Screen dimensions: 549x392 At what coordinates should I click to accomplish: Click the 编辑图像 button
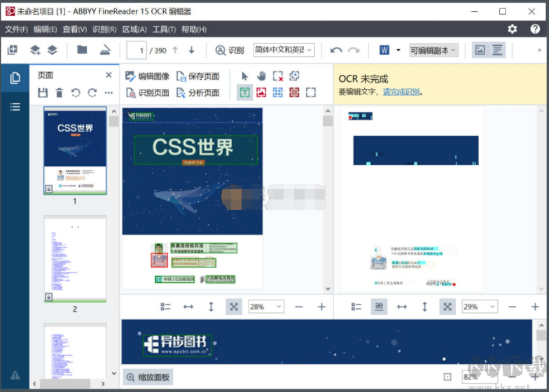click(147, 76)
